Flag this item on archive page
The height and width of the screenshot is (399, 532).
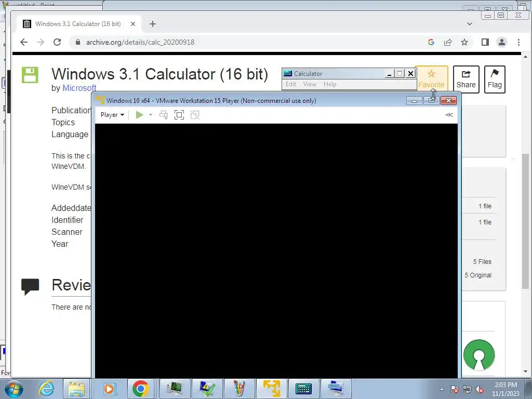pos(495,79)
